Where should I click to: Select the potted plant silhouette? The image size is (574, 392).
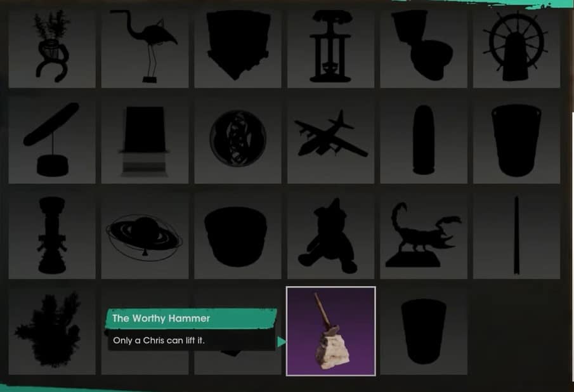click(52, 48)
